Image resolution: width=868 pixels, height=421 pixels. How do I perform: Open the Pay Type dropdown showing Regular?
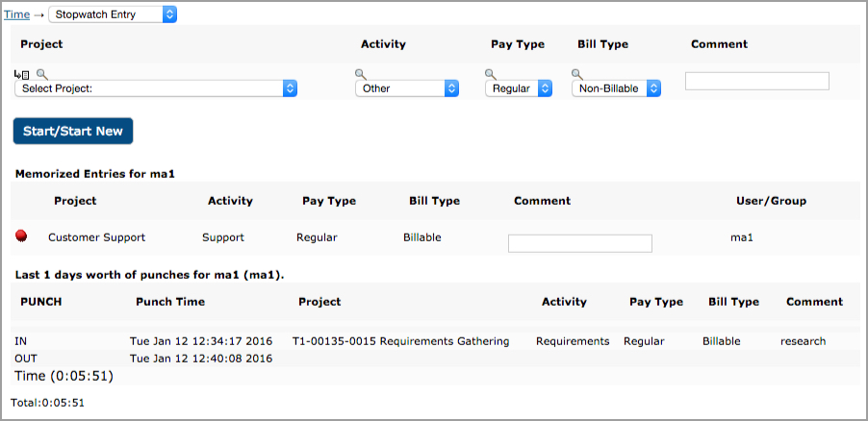tap(519, 88)
